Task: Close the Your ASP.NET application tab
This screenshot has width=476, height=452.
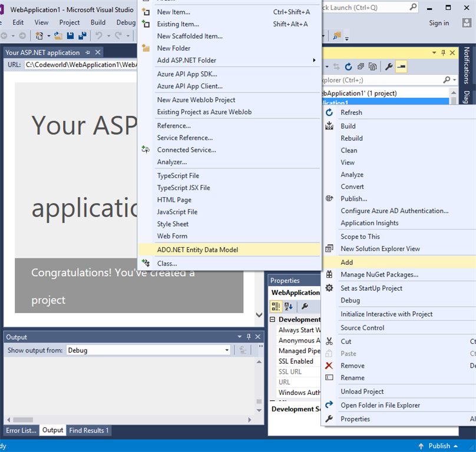Action: tap(98, 52)
